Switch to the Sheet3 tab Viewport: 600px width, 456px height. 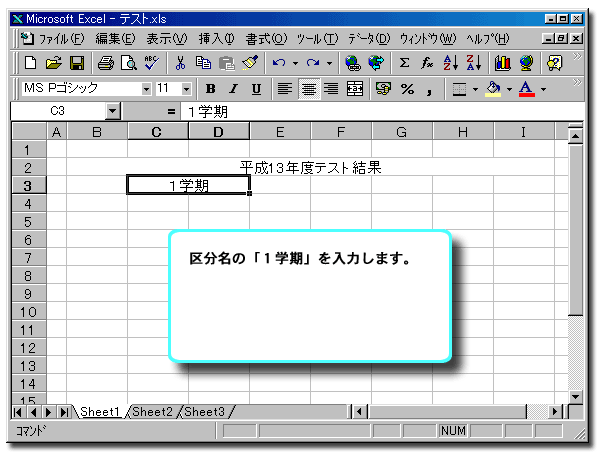point(204,412)
